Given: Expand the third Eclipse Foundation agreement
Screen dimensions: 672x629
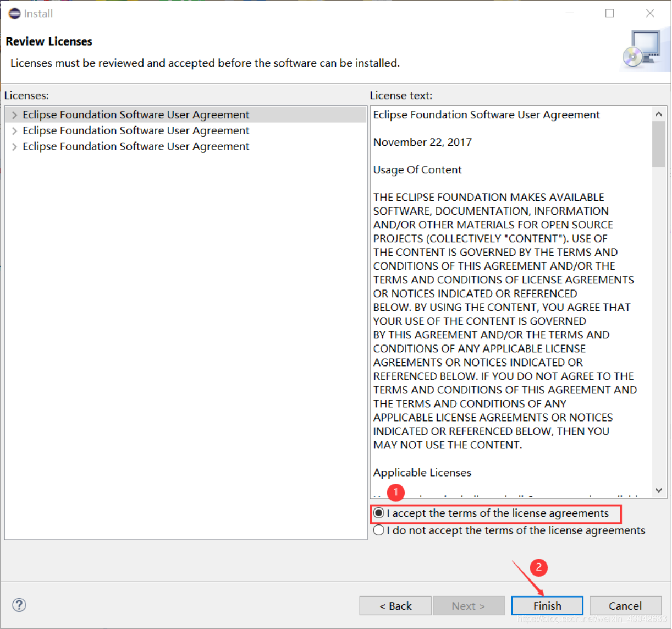Looking at the screenshot, I should click(x=14, y=147).
